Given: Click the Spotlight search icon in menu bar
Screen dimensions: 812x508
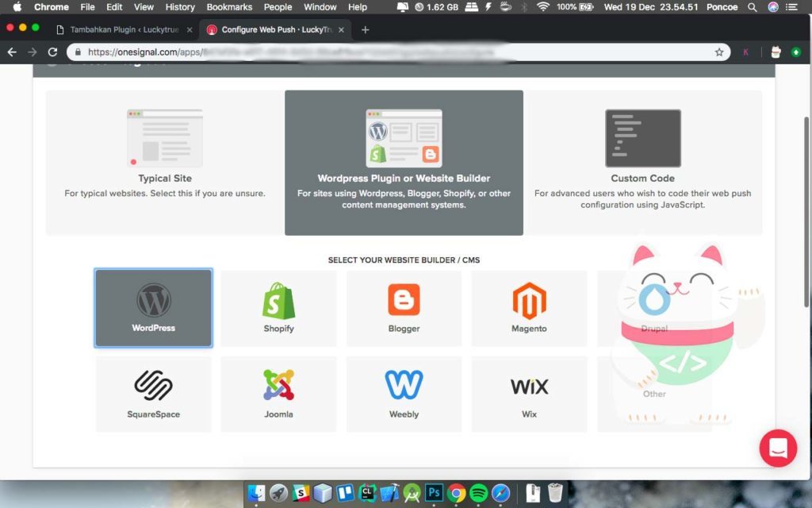Looking at the screenshot, I should click(x=752, y=6).
